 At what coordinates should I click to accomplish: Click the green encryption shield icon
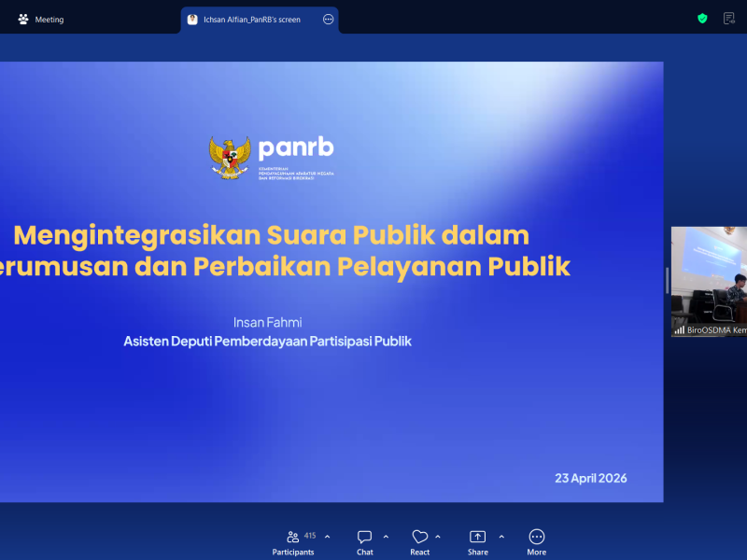click(x=702, y=19)
